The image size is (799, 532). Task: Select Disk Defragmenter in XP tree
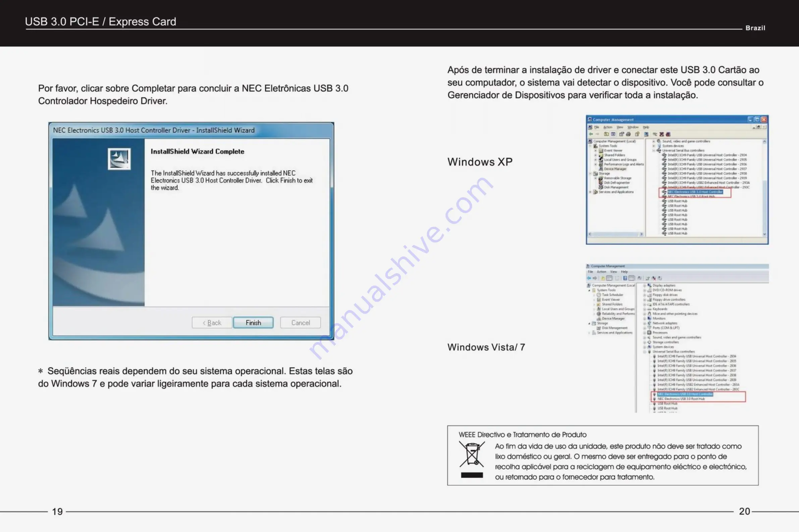pos(617,183)
